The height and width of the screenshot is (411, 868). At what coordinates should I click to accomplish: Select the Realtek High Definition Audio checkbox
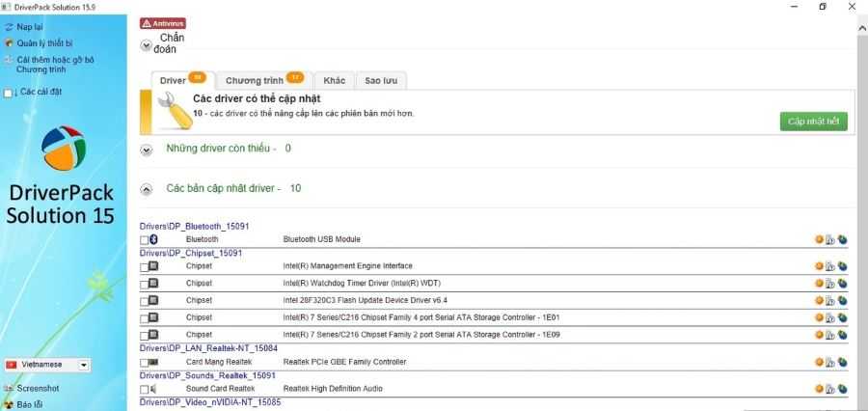tap(145, 389)
